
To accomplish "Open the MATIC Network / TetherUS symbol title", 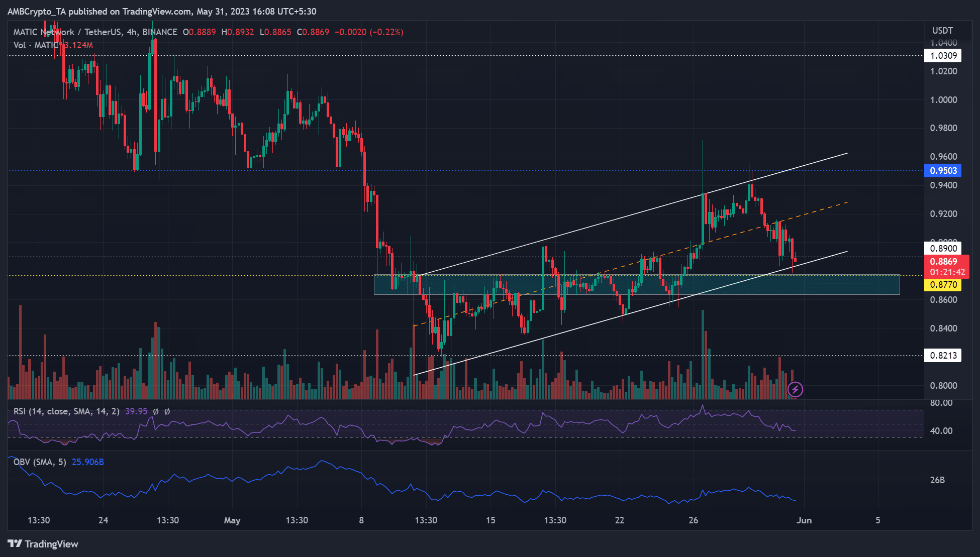I will coord(68,32).
